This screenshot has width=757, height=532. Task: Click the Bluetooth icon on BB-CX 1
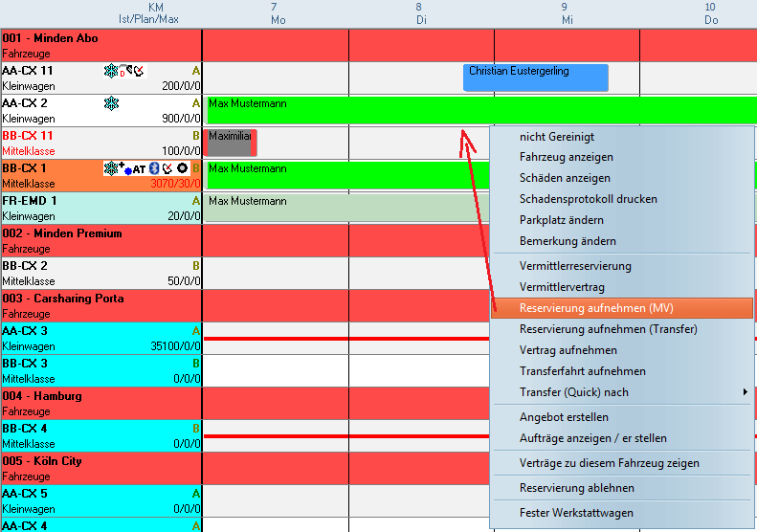coord(154,168)
